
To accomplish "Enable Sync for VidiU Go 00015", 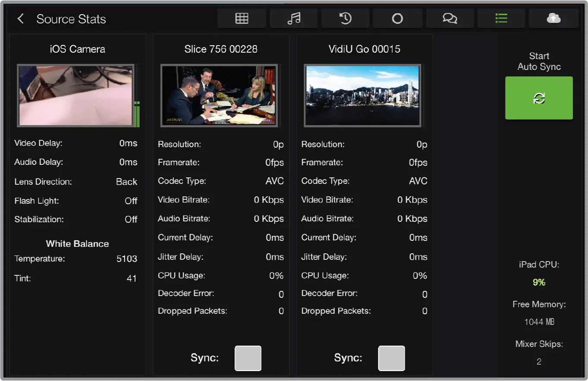I will tap(391, 358).
